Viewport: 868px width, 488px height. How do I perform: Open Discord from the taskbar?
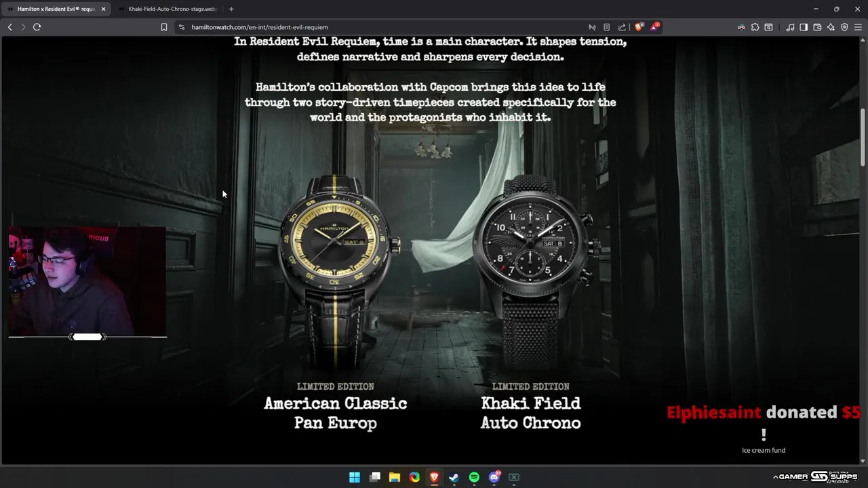494,477
